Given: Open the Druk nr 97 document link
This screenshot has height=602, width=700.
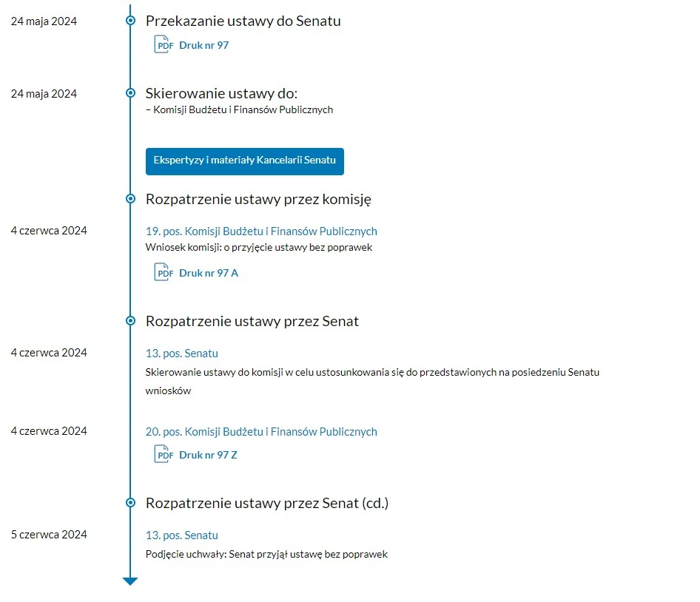Looking at the screenshot, I should pos(203,45).
